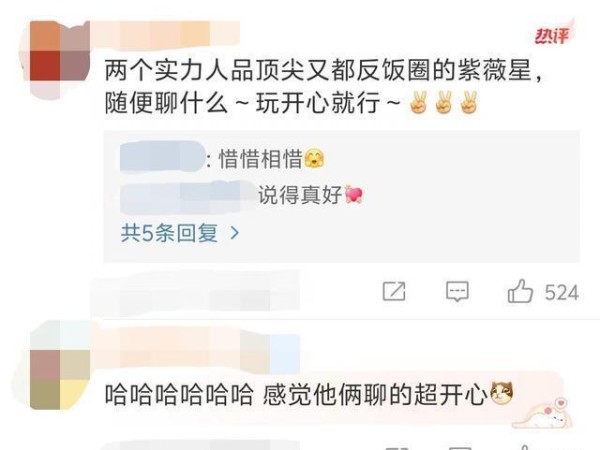
Task: Select the comment 哈哈哈哈哈哈 感觉他俩聊的超开心
Action: tap(309, 395)
